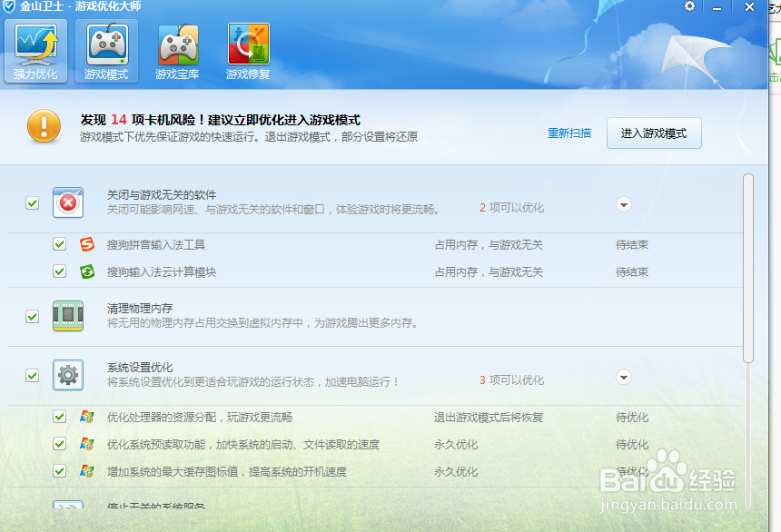Screen dimensions: 781x532
Task: Click the 金山卫士 shield logo
Action: coord(9,6)
